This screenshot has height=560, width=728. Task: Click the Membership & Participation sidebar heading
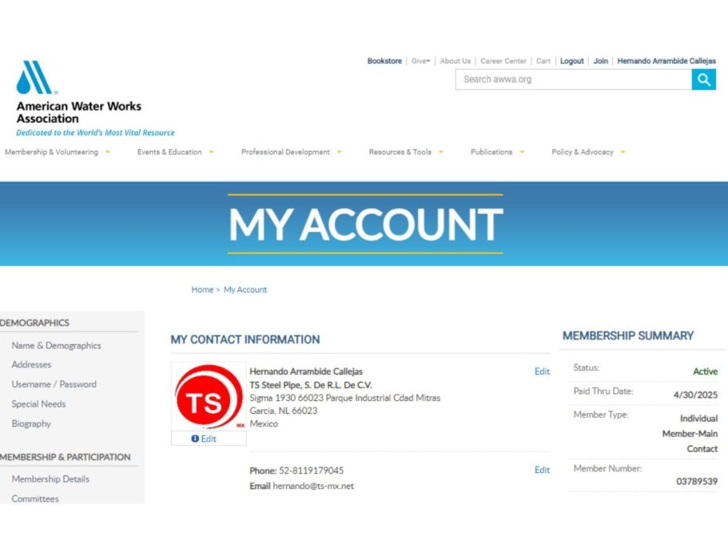click(66, 457)
